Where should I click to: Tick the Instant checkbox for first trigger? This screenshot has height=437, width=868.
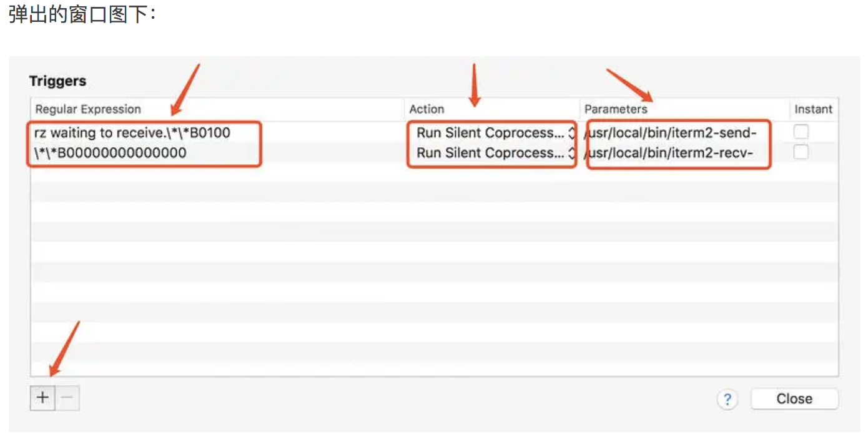tap(801, 132)
